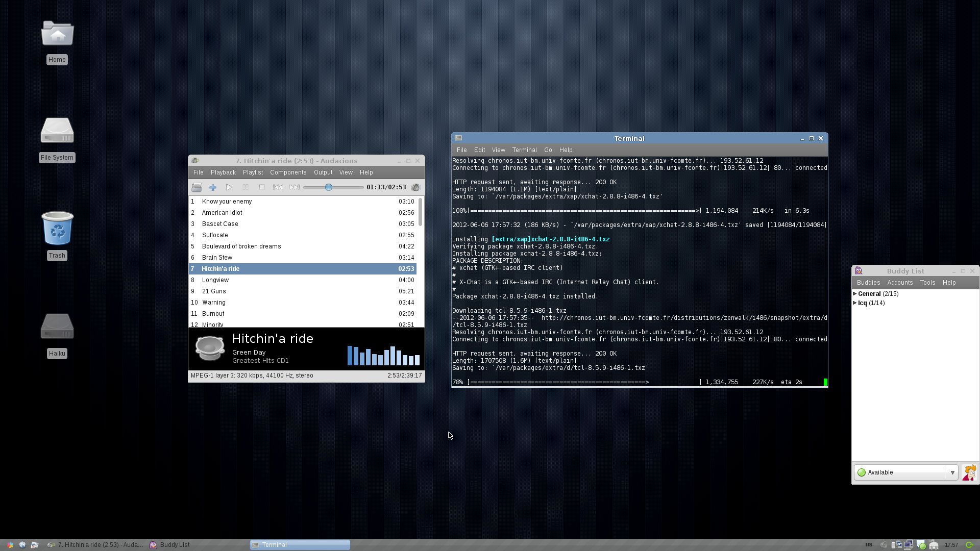
Task: Click the Terminal window title icon
Action: click(x=458, y=138)
